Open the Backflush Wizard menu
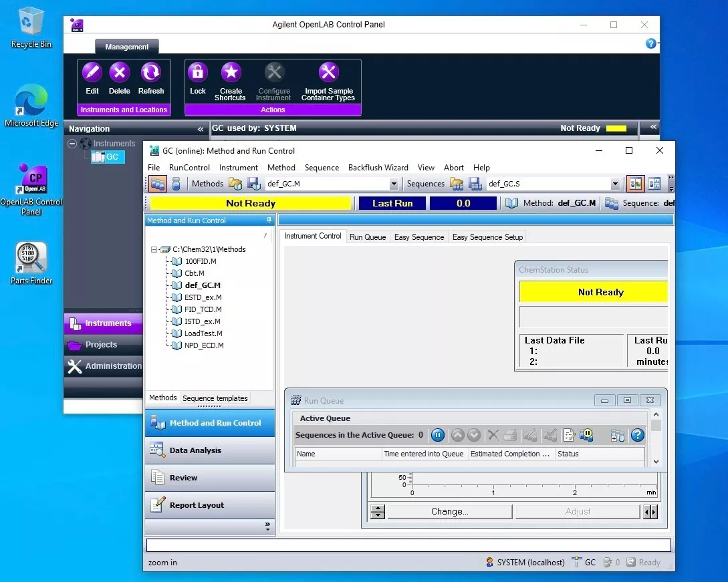 coord(378,168)
